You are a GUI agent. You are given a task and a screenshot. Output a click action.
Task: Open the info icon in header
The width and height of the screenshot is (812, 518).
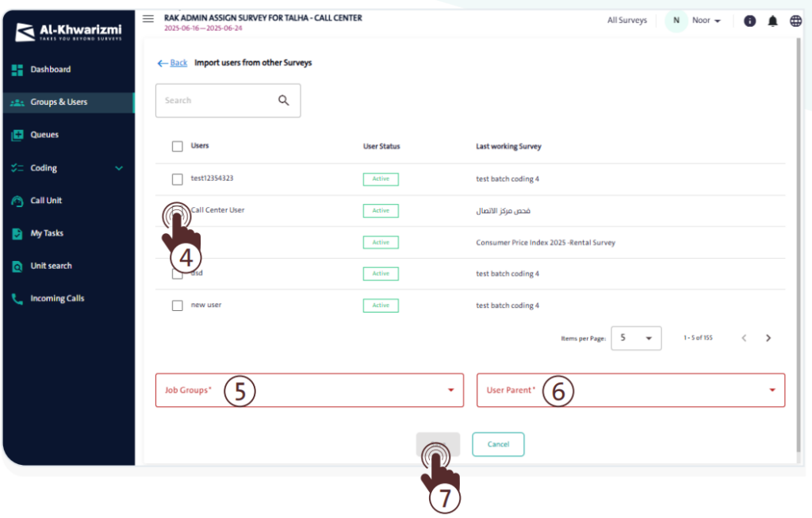[x=749, y=21]
